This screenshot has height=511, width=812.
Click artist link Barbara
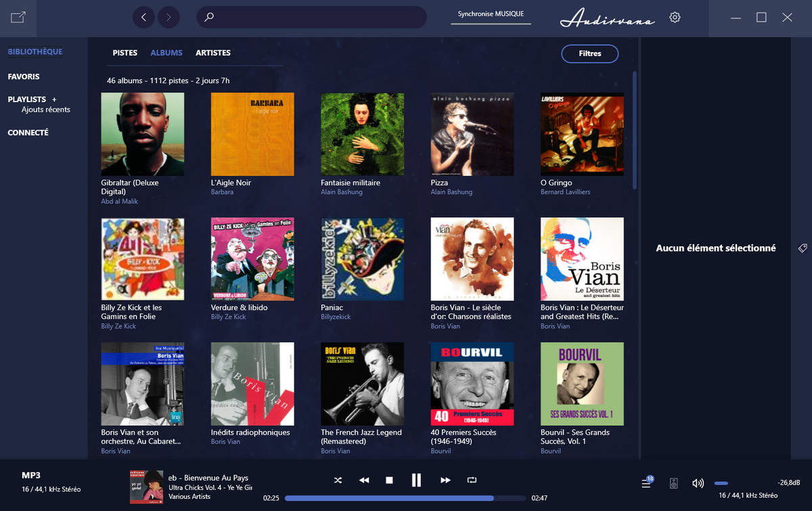222,192
